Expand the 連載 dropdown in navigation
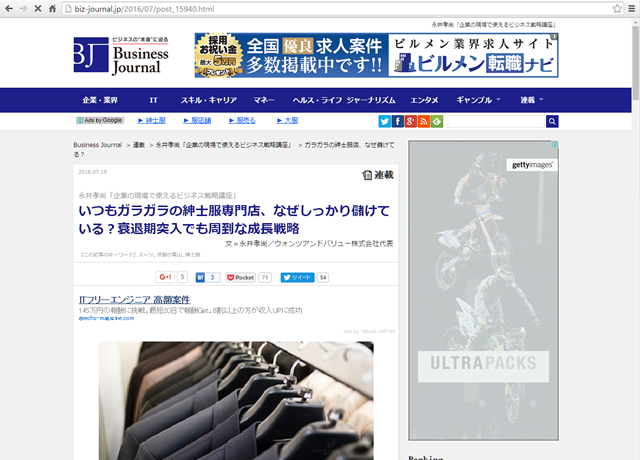 click(531, 100)
